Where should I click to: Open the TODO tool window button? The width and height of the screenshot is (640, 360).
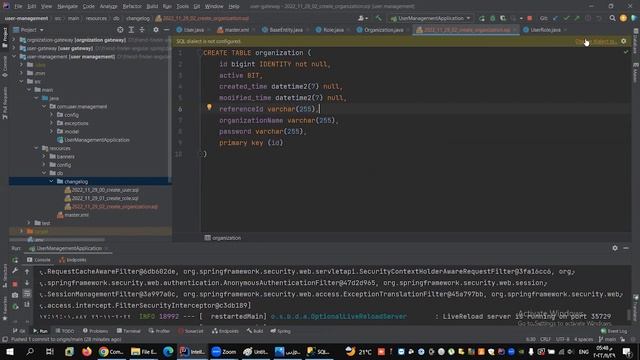[x=64, y=331]
